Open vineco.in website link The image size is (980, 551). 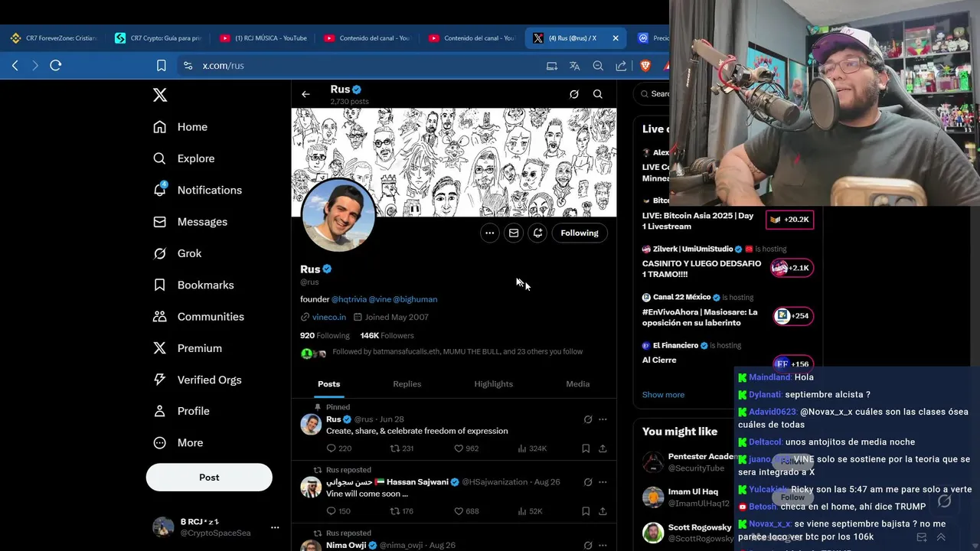[x=329, y=317]
